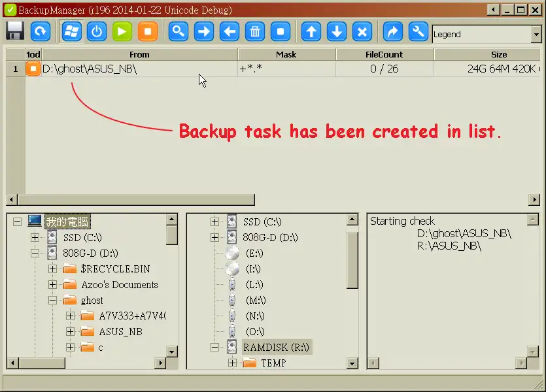Click middle tree vertical scrollbar up arrow
This screenshot has height=392, width=546.
click(x=352, y=220)
